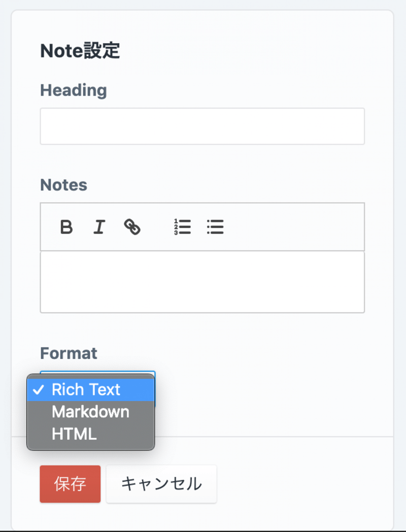This screenshot has width=406, height=532.
Task: Select Rich Text from Format dropdown
Action: tap(86, 390)
